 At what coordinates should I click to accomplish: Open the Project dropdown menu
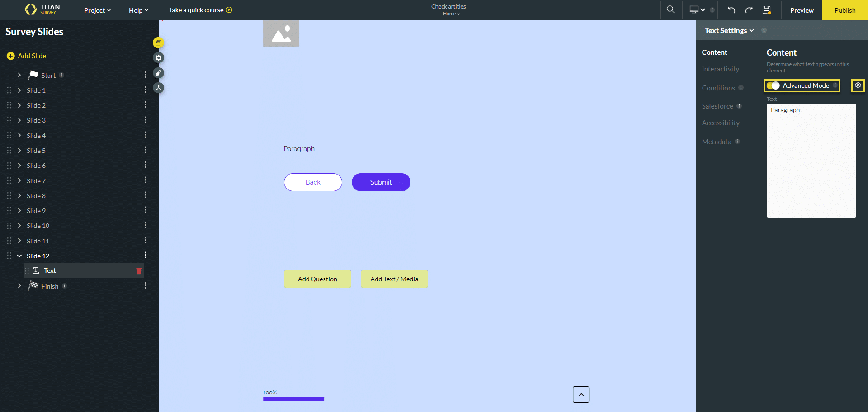point(97,10)
